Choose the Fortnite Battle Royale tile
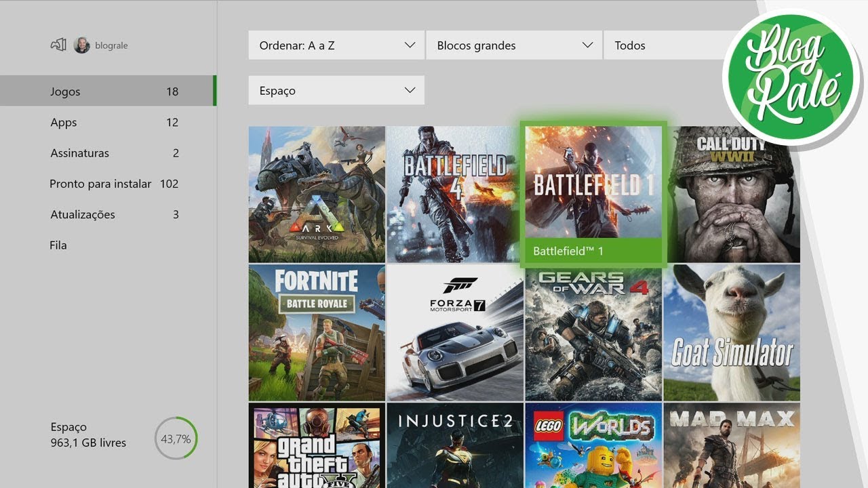Screen dimensions: 868x488 point(317,333)
